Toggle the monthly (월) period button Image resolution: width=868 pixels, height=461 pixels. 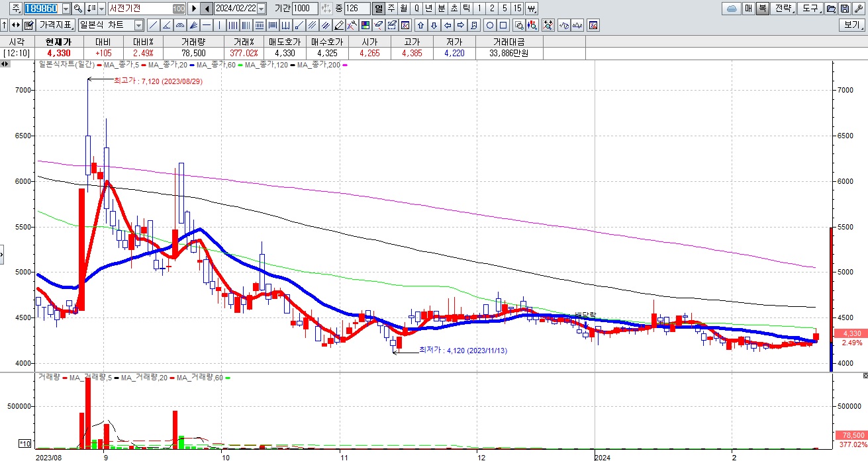click(x=403, y=9)
